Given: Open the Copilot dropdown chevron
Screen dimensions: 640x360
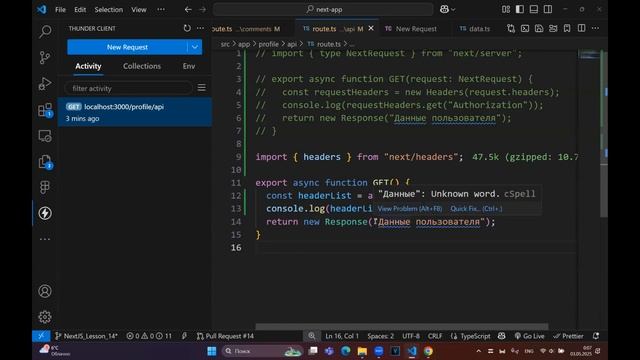Looking at the screenshot, I should pyautogui.click(x=453, y=10).
